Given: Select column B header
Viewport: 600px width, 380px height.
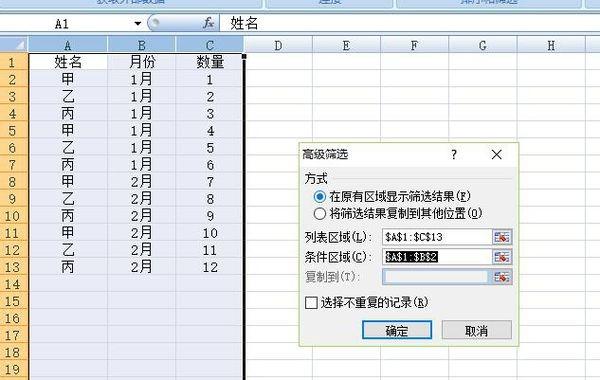Looking at the screenshot, I should [142, 45].
